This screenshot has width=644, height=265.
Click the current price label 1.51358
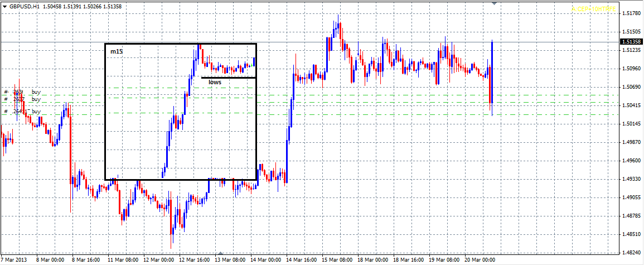pos(630,42)
